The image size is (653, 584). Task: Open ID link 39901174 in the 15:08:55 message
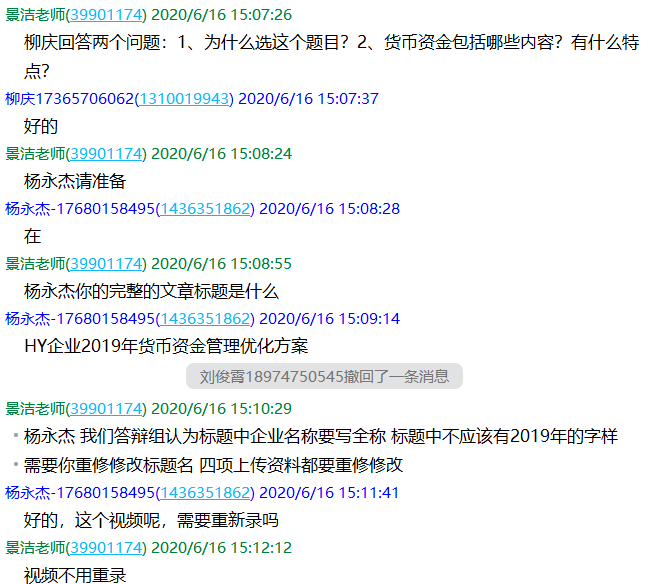[x=107, y=264]
